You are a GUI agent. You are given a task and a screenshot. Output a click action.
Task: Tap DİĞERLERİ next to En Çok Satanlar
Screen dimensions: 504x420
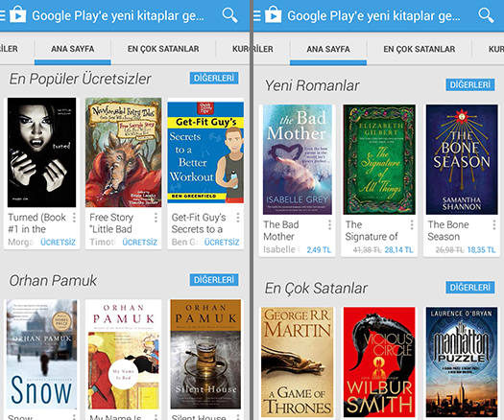pyautogui.click(x=470, y=288)
